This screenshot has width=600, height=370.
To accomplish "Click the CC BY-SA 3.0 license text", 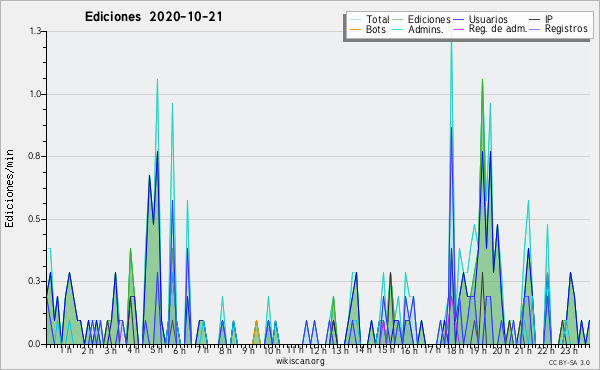I will click(569, 362).
